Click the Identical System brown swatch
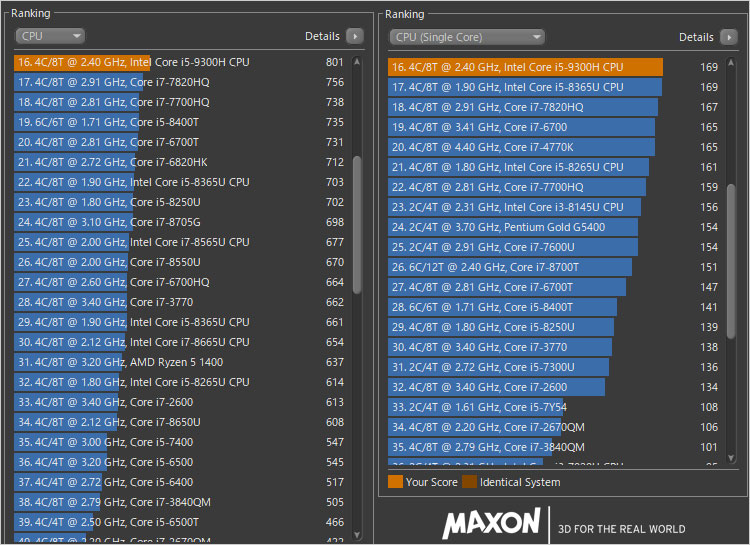Image resolution: width=750 pixels, height=545 pixels. [469, 482]
